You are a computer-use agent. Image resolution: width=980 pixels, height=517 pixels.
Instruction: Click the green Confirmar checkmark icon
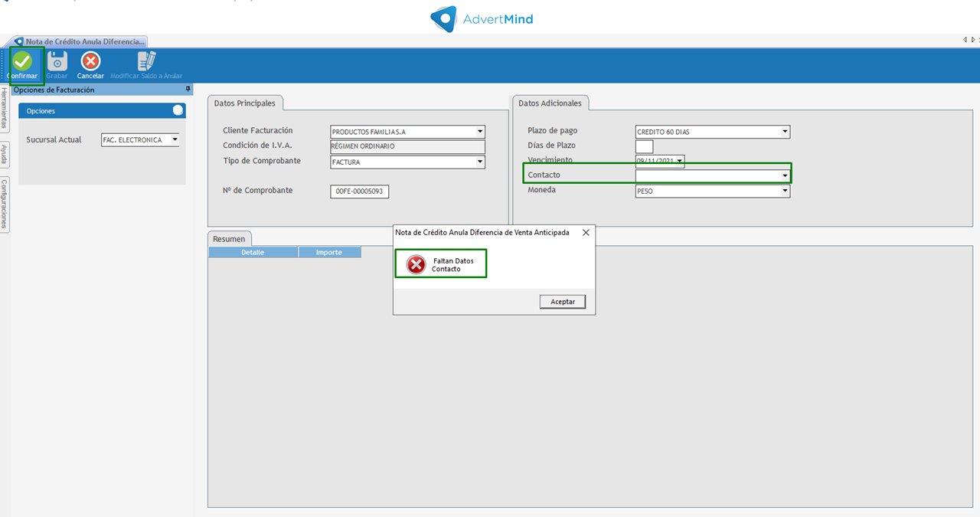pyautogui.click(x=22, y=61)
